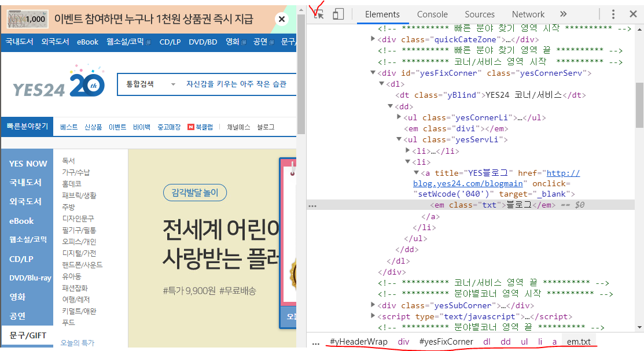Open the 핸드폰/사운드 subcategory link

coord(82,265)
